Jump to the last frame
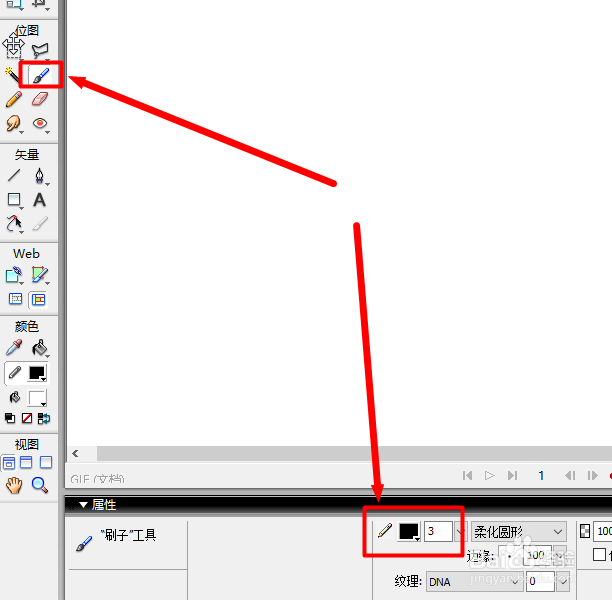The image size is (612, 600). point(512,475)
